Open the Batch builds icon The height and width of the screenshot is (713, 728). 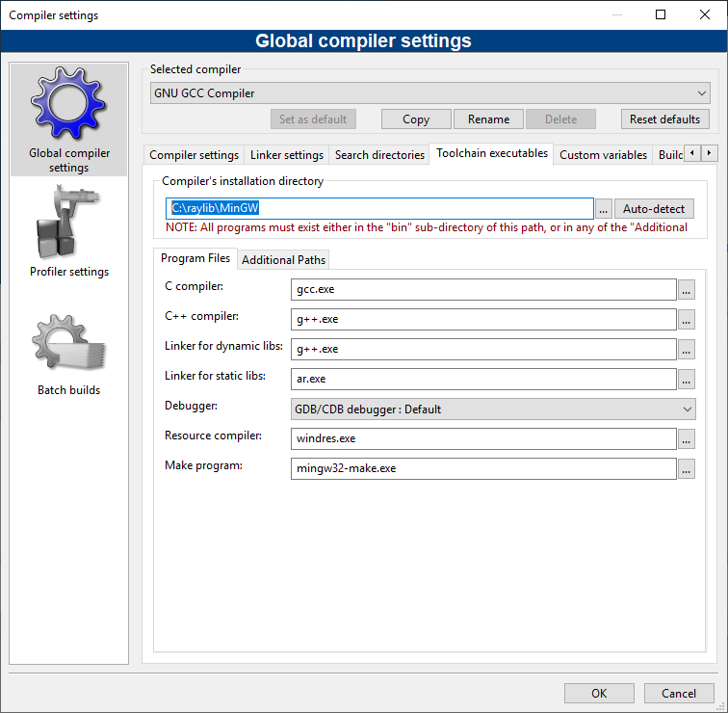click(69, 347)
